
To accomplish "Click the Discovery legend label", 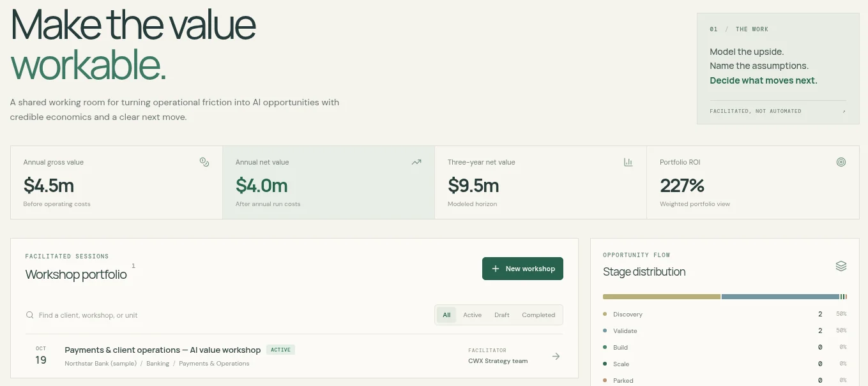I will [x=628, y=315].
